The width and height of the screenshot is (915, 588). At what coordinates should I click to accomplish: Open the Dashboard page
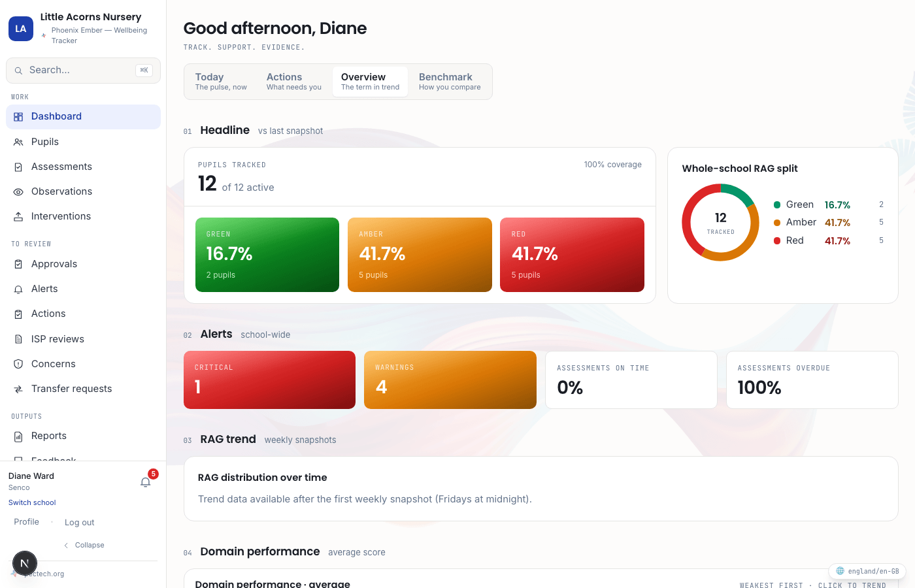[x=83, y=117]
